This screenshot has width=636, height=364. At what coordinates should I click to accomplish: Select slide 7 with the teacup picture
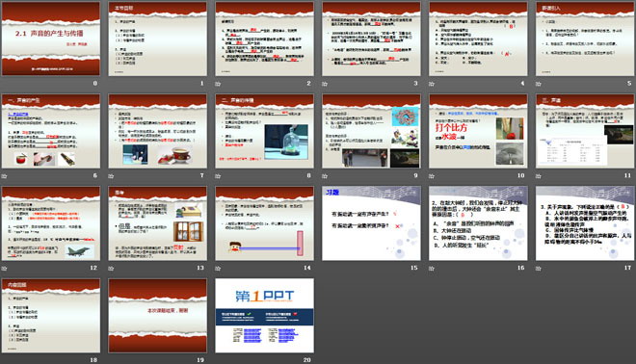[x=158, y=131]
